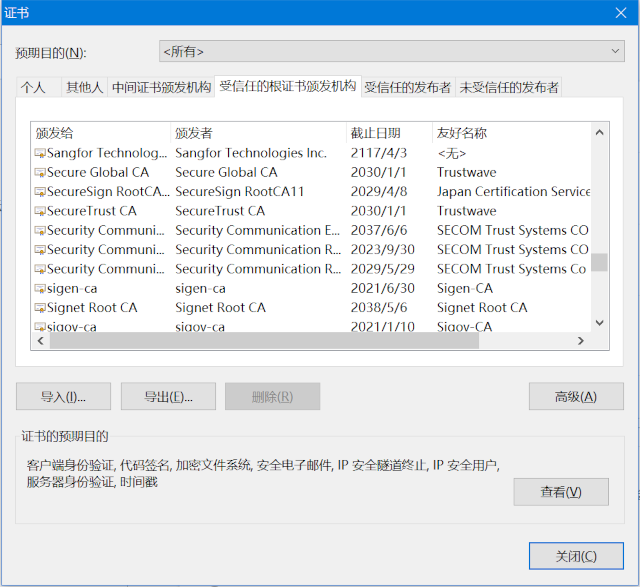
Task: Sort list by 颁发给 column header
Action: (100, 133)
